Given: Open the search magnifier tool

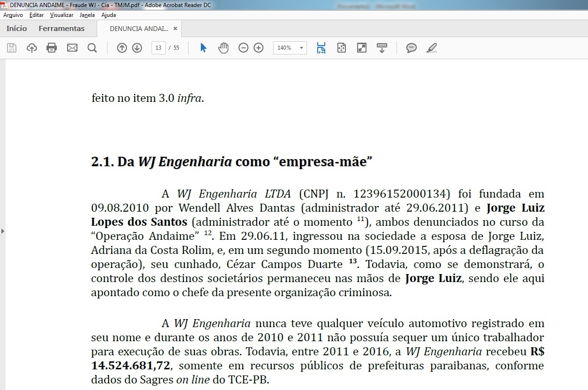Looking at the screenshot, I should pyautogui.click(x=92, y=48).
